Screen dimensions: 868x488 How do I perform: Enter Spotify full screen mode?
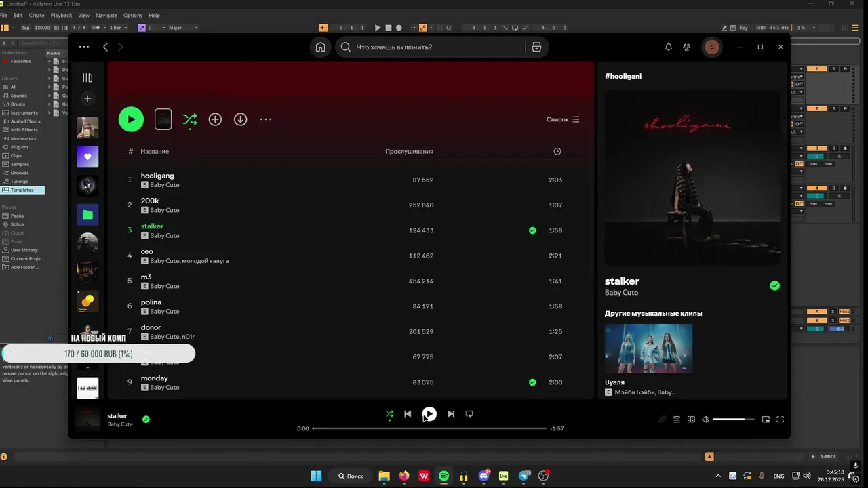tap(780, 420)
